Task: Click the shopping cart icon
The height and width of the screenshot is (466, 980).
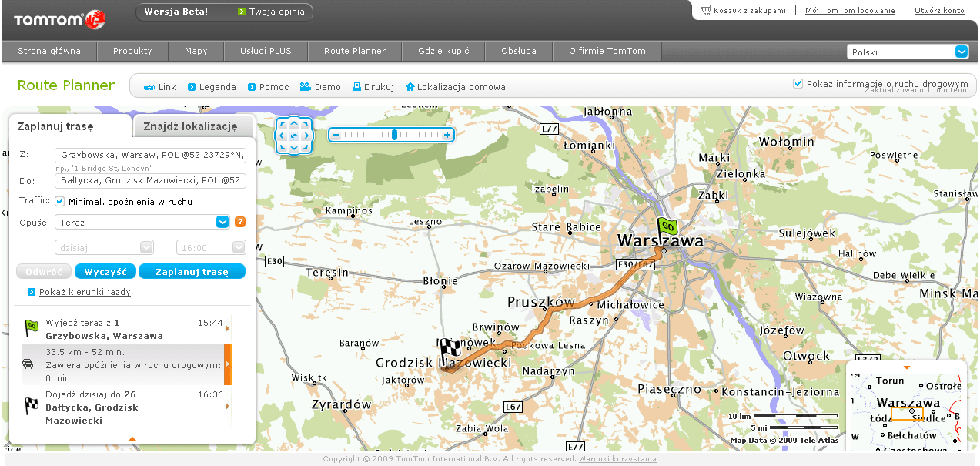Action: tap(706, 10)
